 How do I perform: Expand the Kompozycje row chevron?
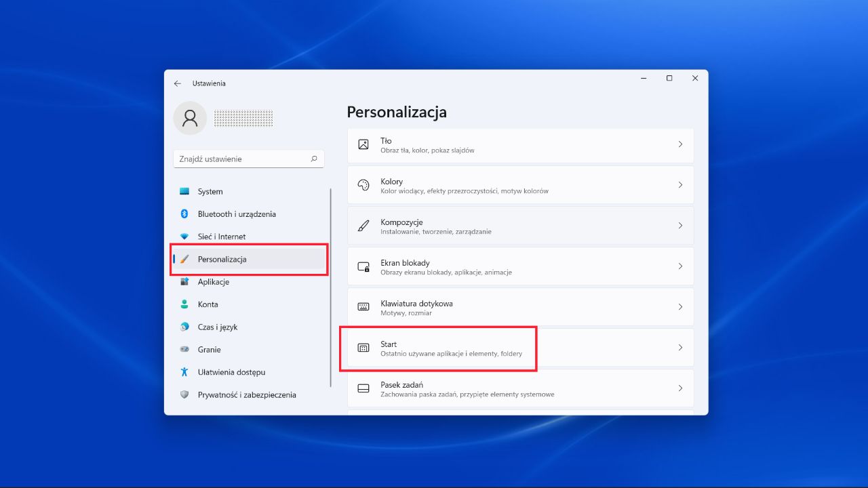tap(680, 226)
